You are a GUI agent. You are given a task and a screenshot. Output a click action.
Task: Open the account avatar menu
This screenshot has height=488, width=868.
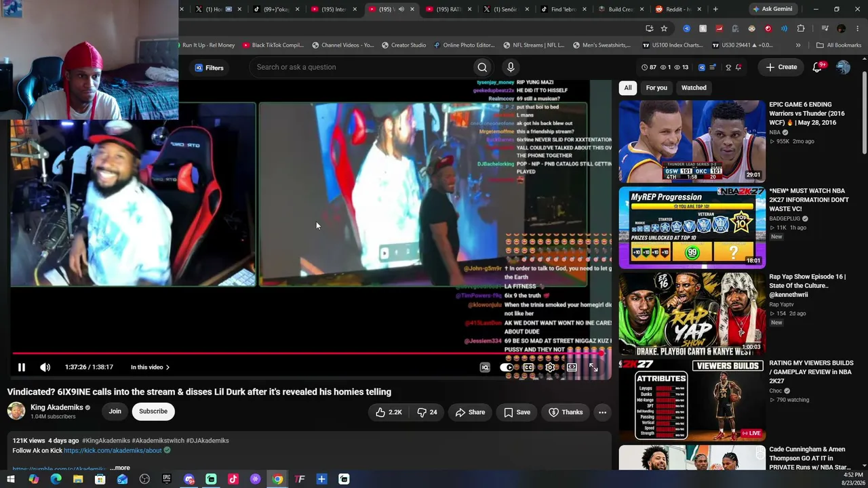(843, 67)
